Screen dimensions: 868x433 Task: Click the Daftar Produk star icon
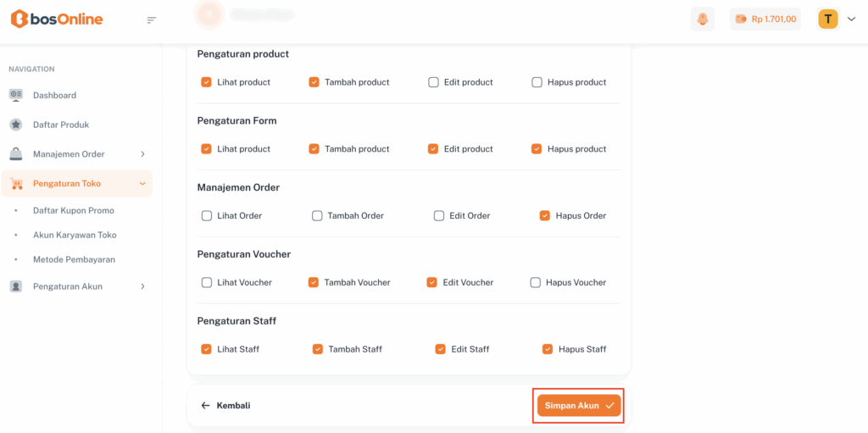tap(16, 125)
